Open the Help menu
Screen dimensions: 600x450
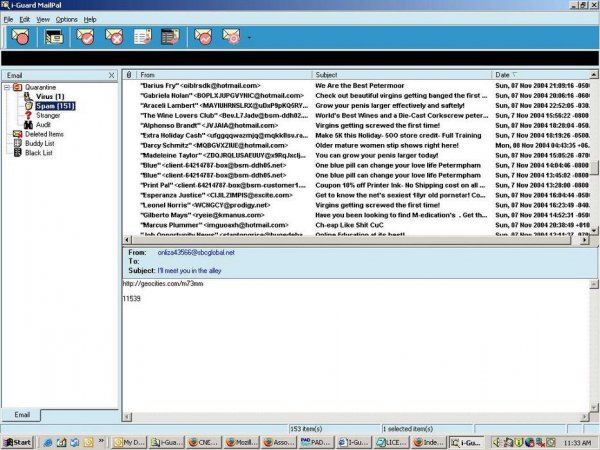(90, 19)
